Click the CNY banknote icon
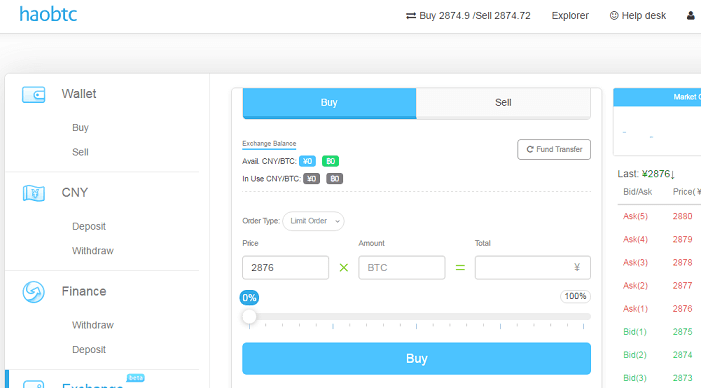 34,193
